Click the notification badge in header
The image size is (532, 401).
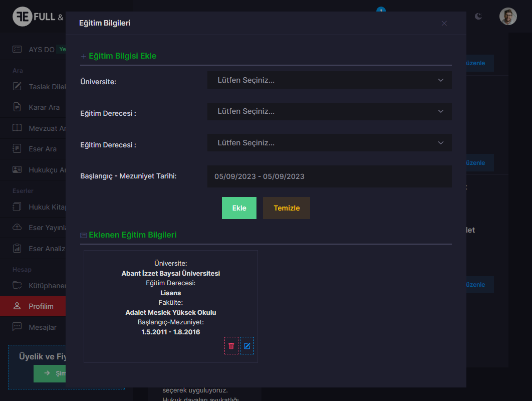coord(381,11)
